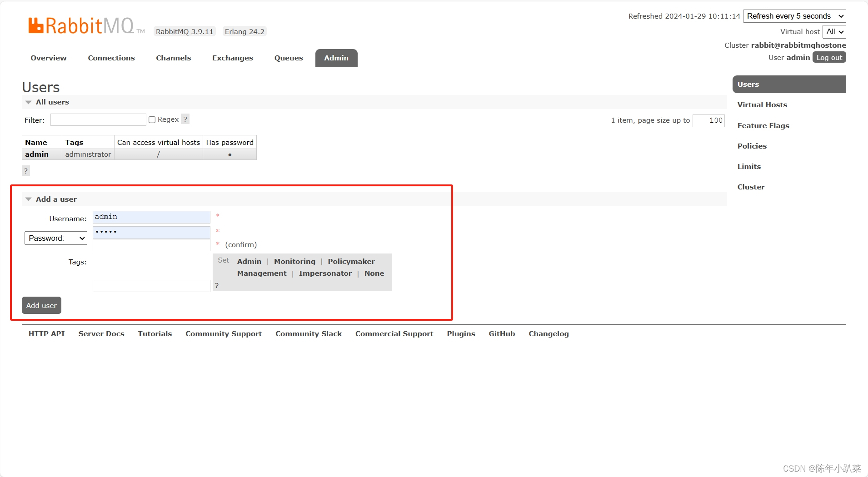The image size is (868, 477).
Task: Open the Exchanges tab
Action: pos(233,58)
